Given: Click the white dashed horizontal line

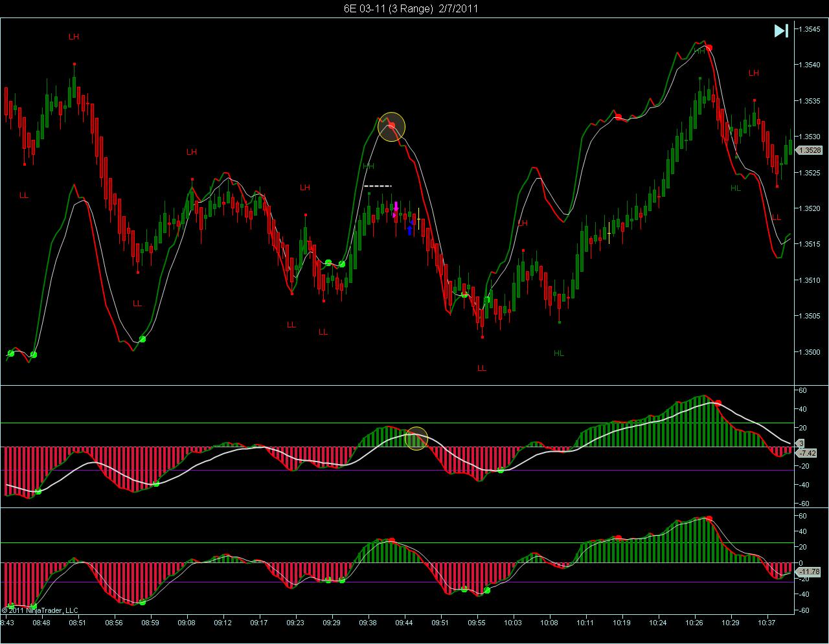Looking at the screenshot, I should click(x=378, y=186).
